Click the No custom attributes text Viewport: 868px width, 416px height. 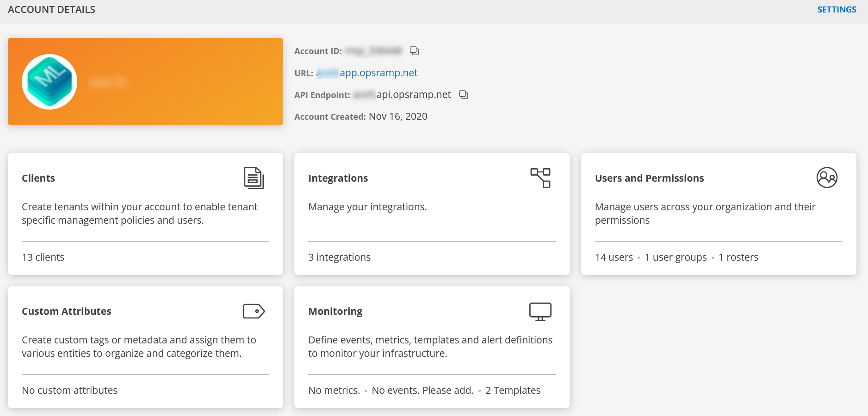pyautogui.click(x=70, y=391)
